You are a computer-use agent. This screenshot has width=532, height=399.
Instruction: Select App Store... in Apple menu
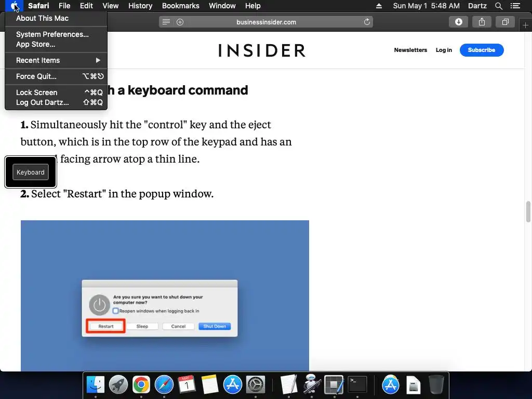pyautogui.click(x=56, y=44)
